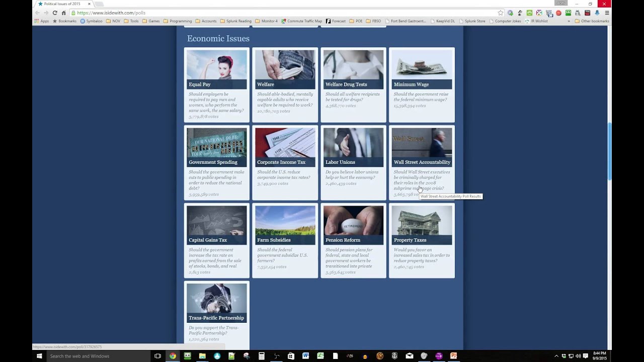644x362 pixels.
Task: Expand the bookmarks overflow chevron
Action: pyautogui.click(x=569, y=21)
